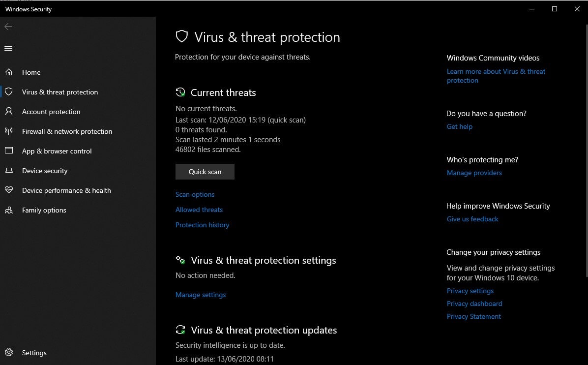Click the large shield icon beside page title
The image size is (588, 365).
coord(182,36)
